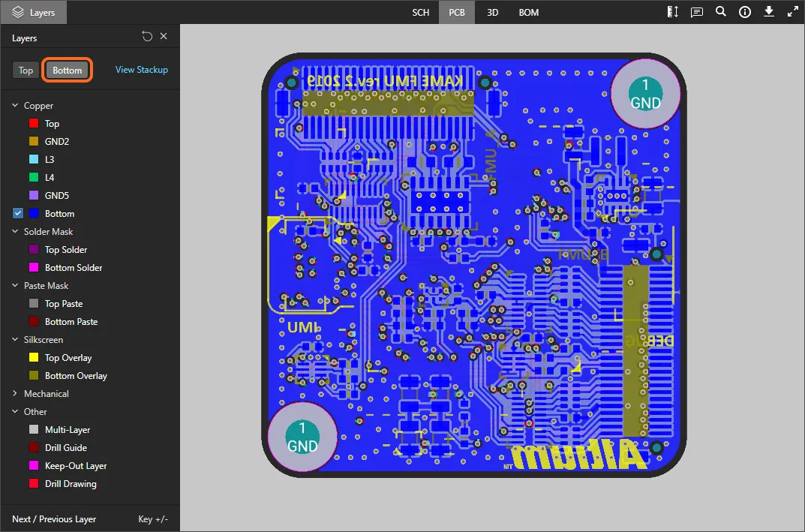805x532 pixels.
Task: Select the Multi-Layer label
Action: tap(68, 429)
